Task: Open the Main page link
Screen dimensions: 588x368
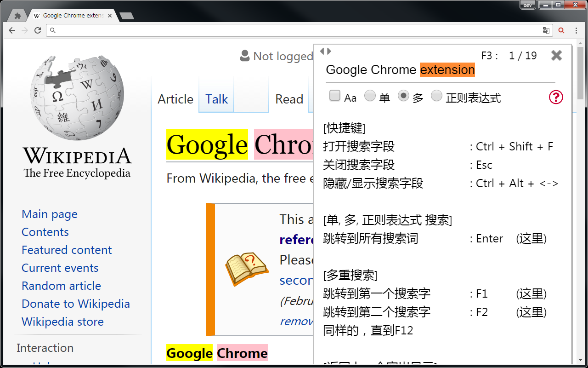Action: 50,214
